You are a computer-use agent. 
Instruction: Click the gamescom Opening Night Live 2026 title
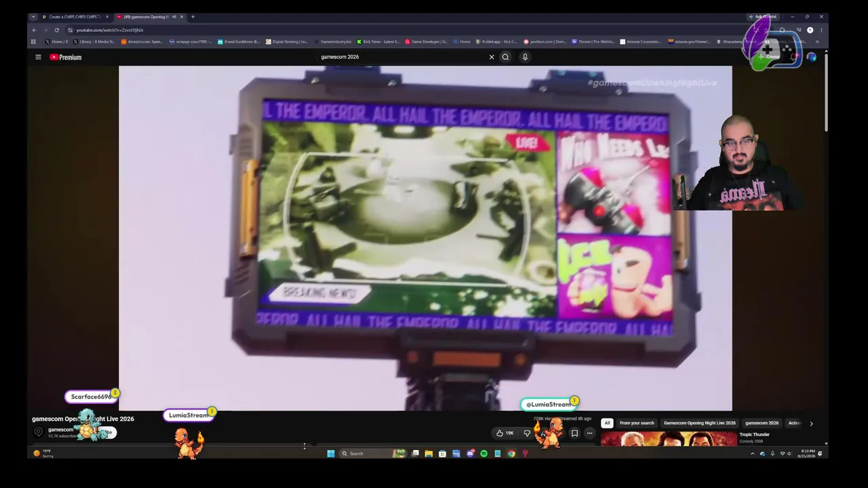click(x=83, y=419)
